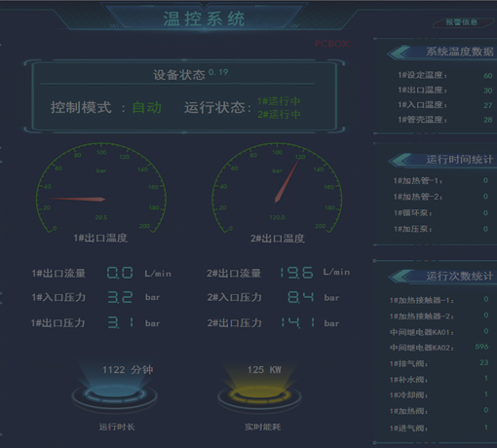Click the 2#运行中 status text
497x448 pixels.
[279, 114]
